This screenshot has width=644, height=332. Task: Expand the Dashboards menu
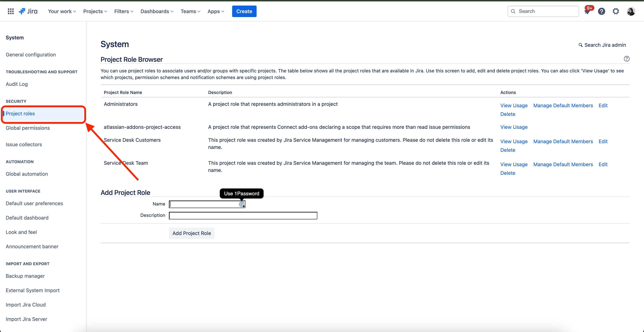pyautogui.click(x=157, y=11)
